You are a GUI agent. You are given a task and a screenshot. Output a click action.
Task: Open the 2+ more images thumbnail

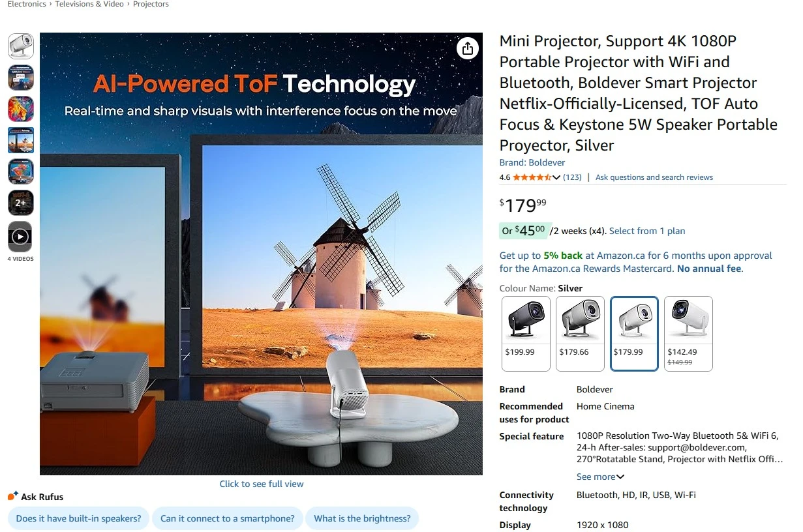point(20,203)
